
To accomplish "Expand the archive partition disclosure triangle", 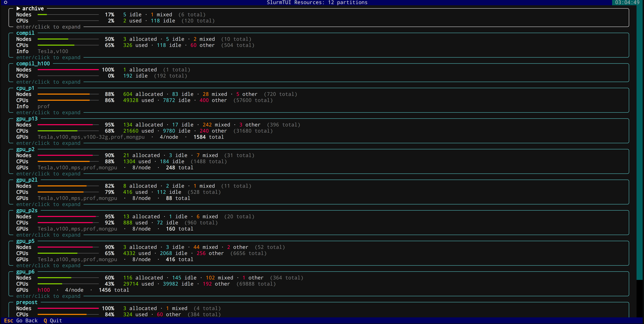I will point(18,8).
